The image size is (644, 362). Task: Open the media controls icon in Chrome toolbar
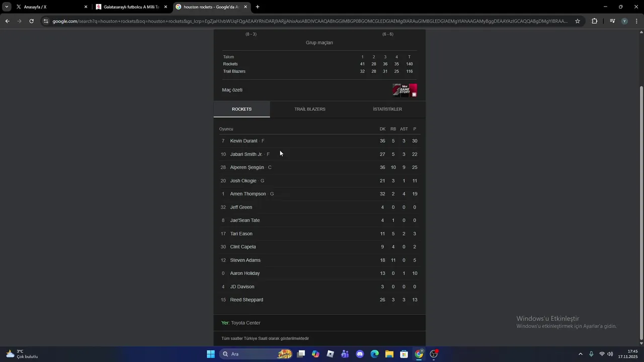click(x=612, y=21)
